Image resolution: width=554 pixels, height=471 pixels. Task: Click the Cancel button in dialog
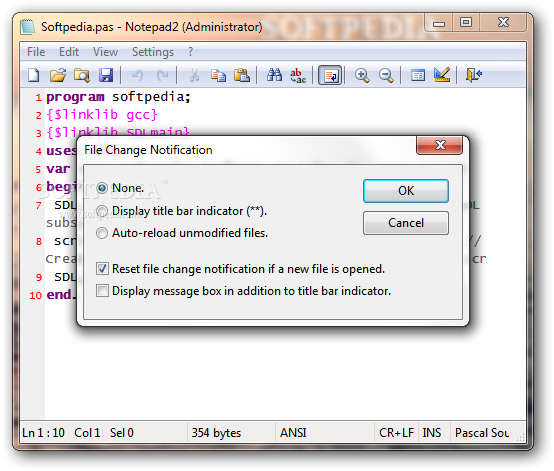click(406, 223)
